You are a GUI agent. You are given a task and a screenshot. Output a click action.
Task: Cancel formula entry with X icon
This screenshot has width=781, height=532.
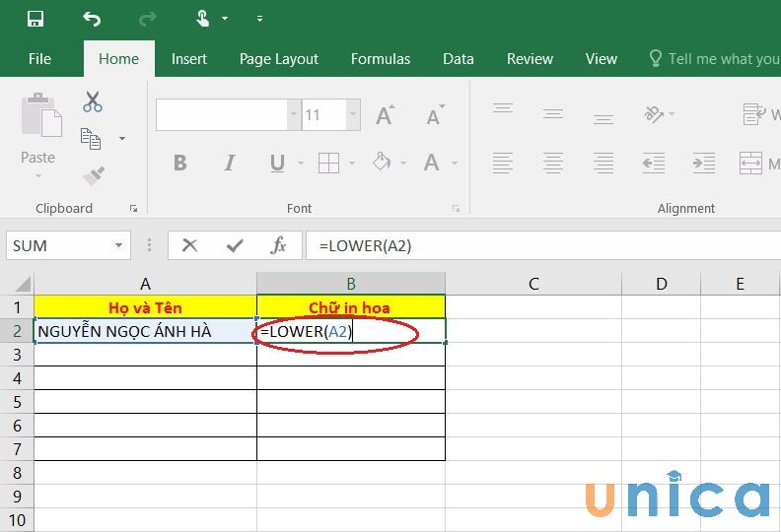(x=190, y=245)
